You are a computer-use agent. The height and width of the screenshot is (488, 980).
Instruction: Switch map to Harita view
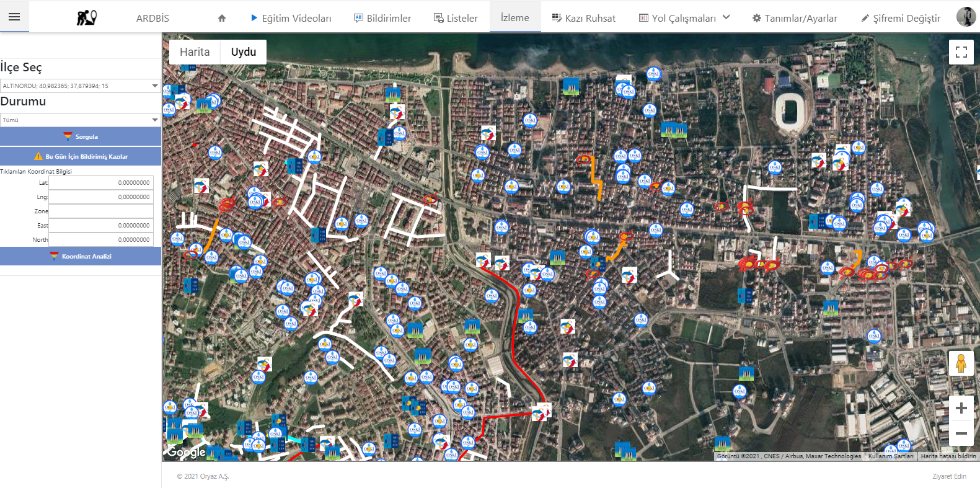[195, 52]
